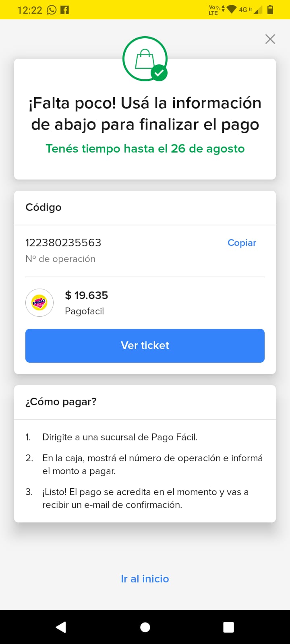290x644 pixels.
Task: Tap the ¿Cómo pagar? section header
Action: coord(61,402)
